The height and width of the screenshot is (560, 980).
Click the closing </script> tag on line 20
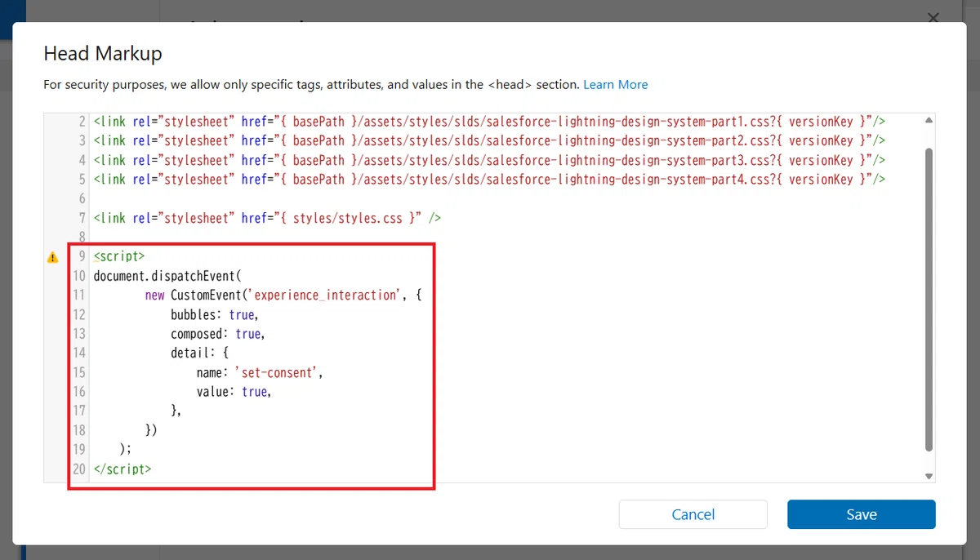[x=122, y=469]
